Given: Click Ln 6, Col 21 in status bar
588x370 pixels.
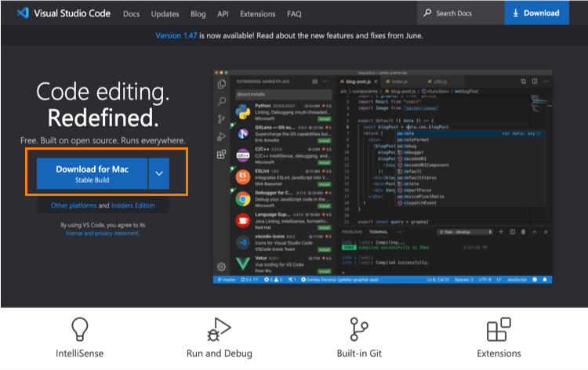Looking at the screenshot, I should coord(438,280).
